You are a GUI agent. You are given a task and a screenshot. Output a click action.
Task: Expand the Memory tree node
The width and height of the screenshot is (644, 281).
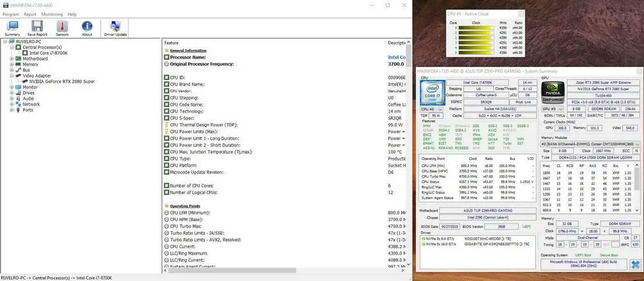(x=12, y=64)
